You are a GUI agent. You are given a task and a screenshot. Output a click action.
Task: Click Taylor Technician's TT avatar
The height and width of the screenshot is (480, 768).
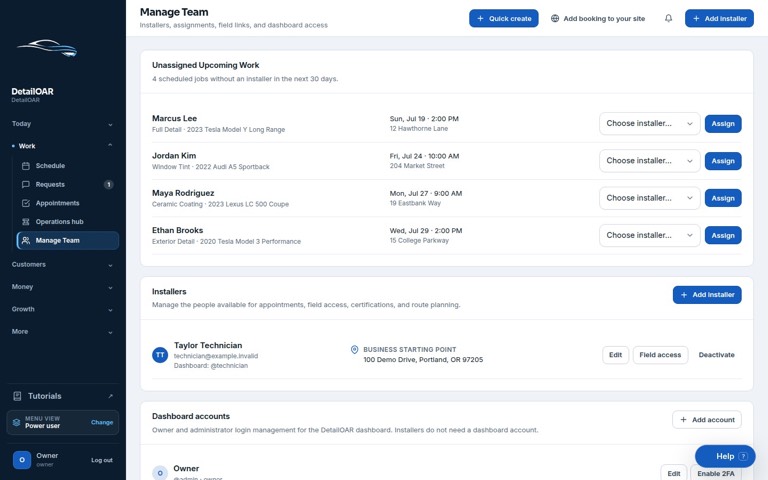click(x=160, y=355)
